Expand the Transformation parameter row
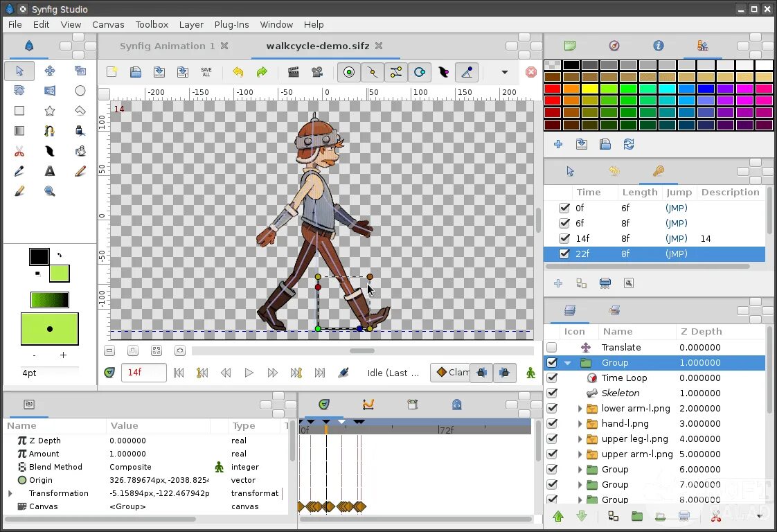 [x=10, y=493]
